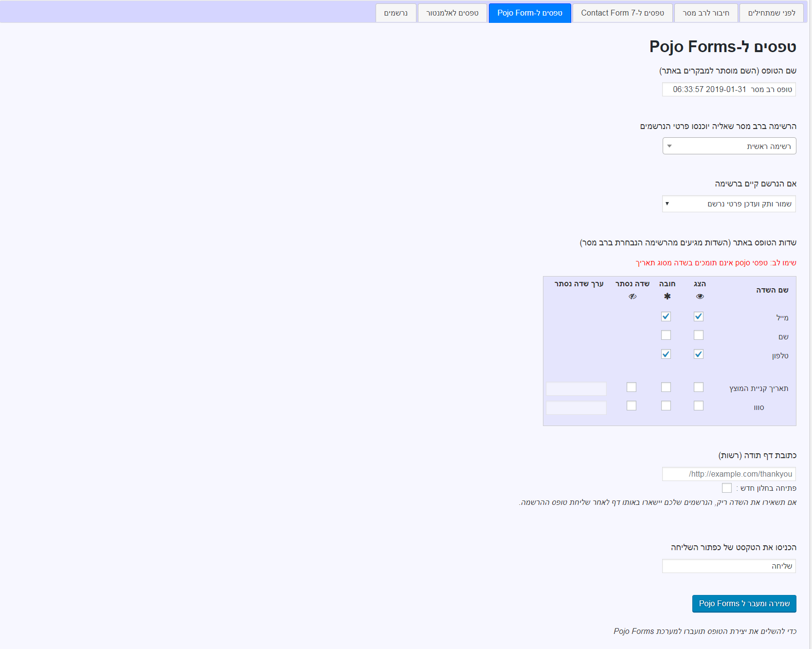Screen dimensions: 812x649
Task: Tick hidden-field checkbox for תאריך קניית המוצר
Action: point(631,387)
